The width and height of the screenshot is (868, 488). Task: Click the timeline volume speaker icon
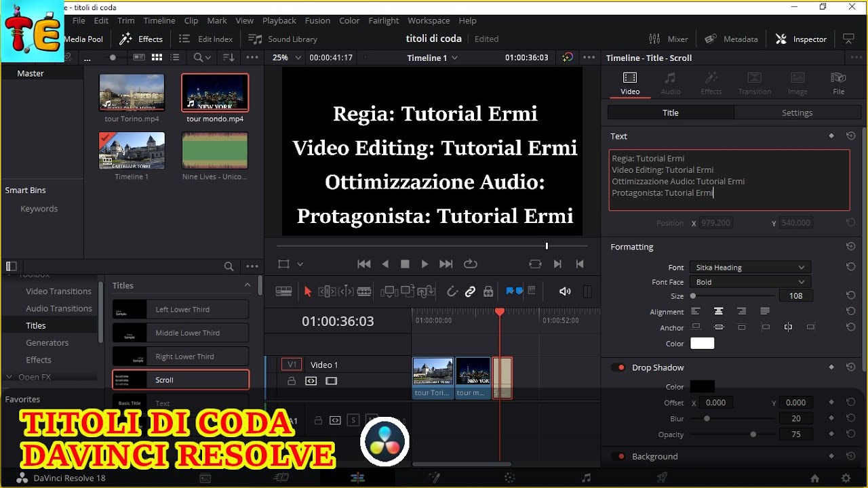click(x=565, y=291)
